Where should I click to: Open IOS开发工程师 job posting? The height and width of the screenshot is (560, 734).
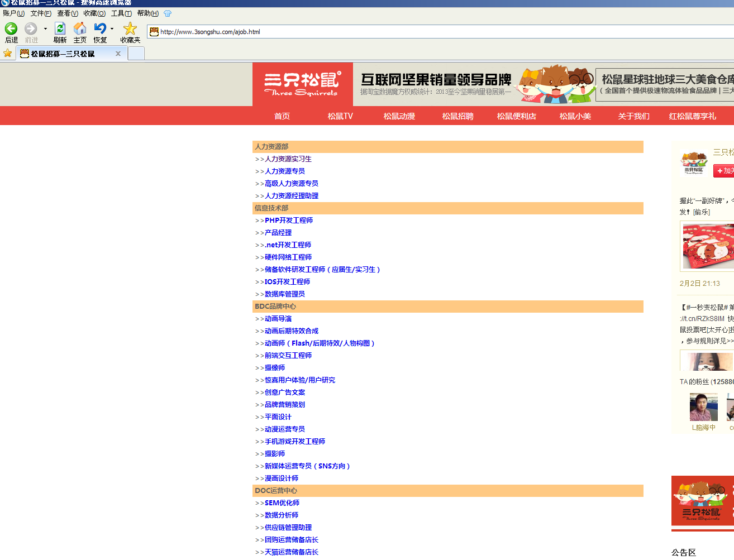pos(287,282)
